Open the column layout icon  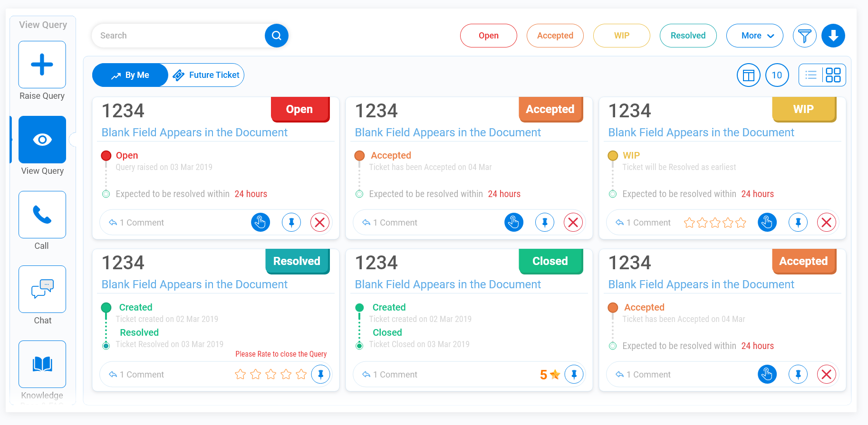(x=749, y=75)
